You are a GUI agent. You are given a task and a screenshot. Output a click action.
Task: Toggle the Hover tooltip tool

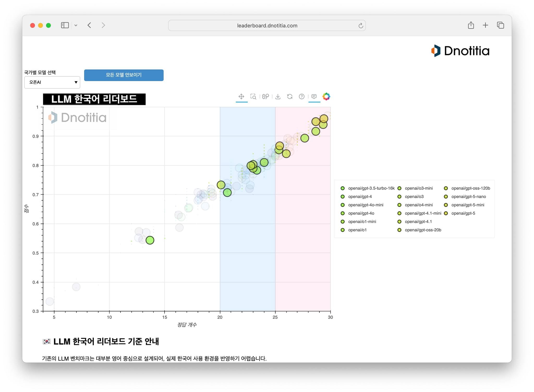(x=314, y=97)
